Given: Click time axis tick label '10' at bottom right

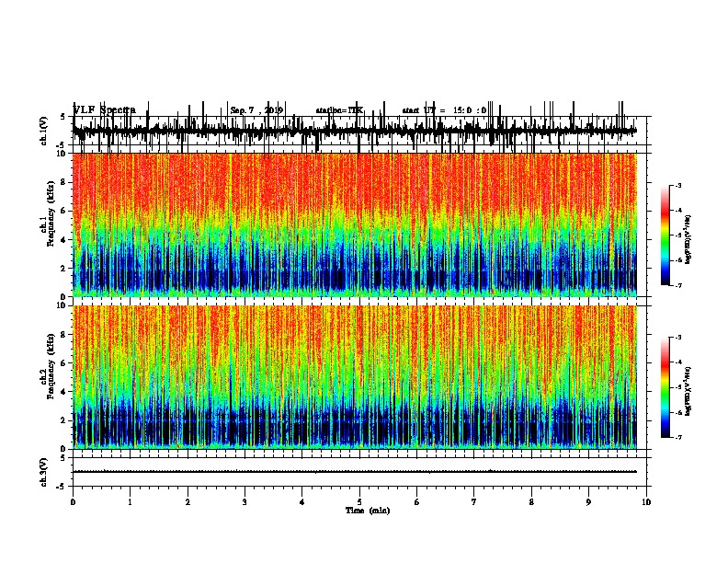Looking at the screenshot, I should [646, 502].
